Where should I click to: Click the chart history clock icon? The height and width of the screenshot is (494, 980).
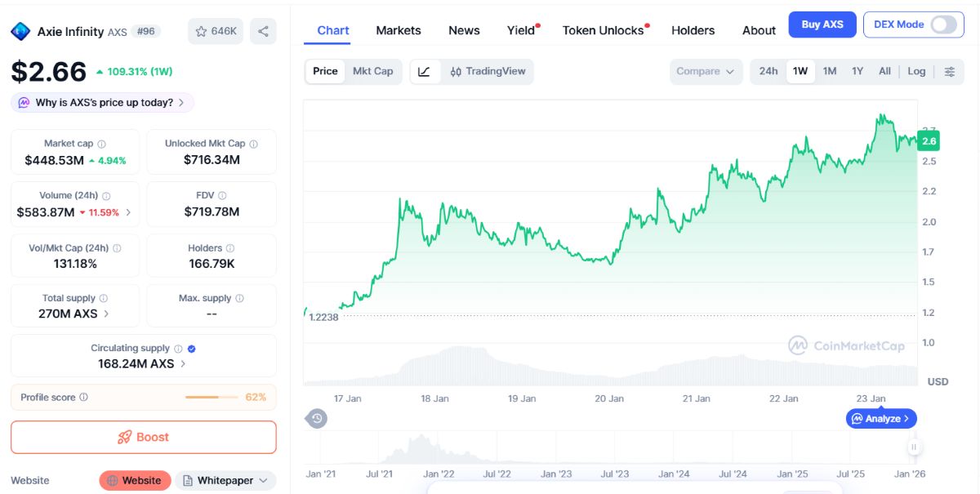317,419
